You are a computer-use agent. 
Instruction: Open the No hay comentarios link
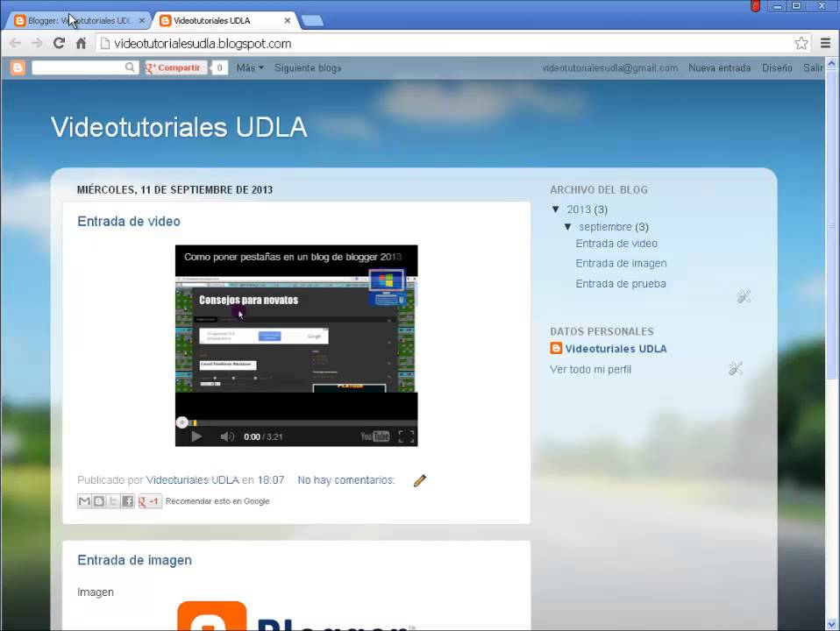[x=345, y=480]
